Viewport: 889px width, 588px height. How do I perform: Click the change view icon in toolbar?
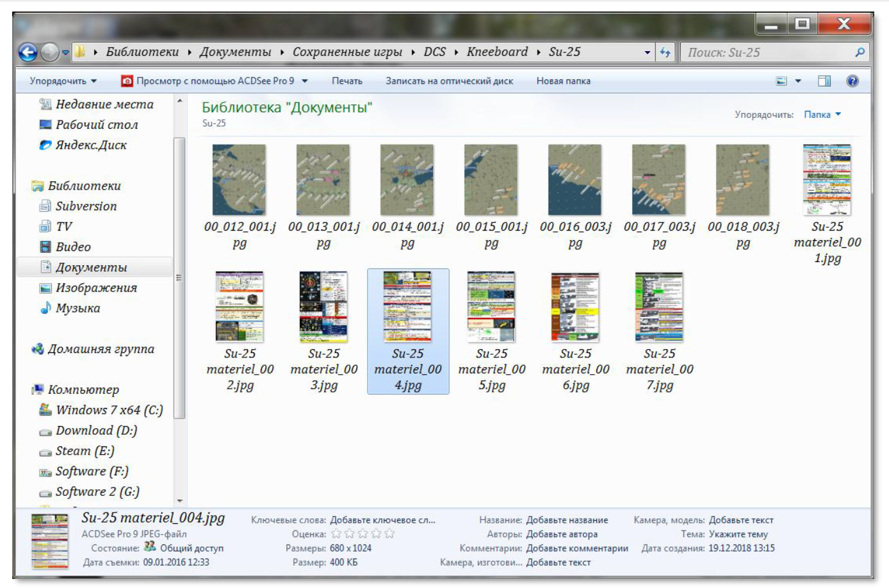(781, 81)
